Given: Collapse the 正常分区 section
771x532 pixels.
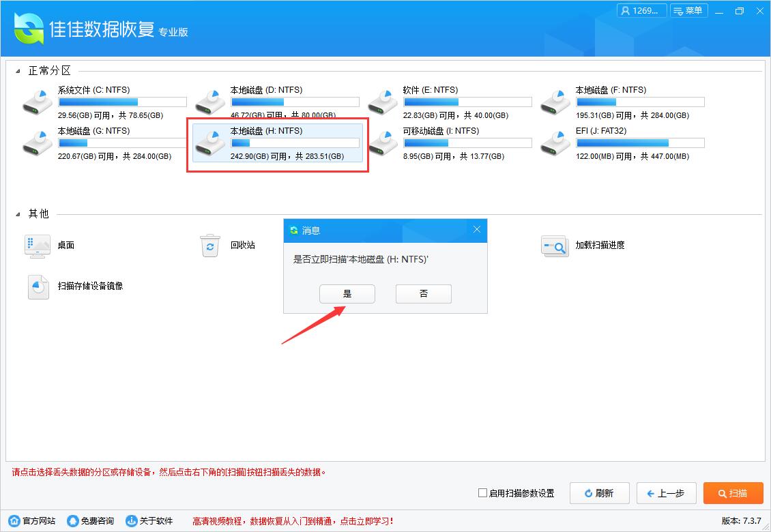Looking at the screenshot, I should [19, 70].
